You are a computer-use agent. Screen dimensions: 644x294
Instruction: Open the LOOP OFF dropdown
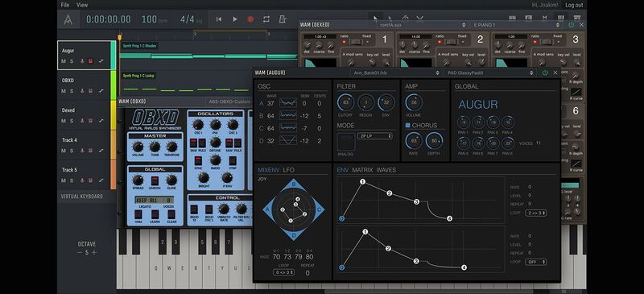coord(535,262)
